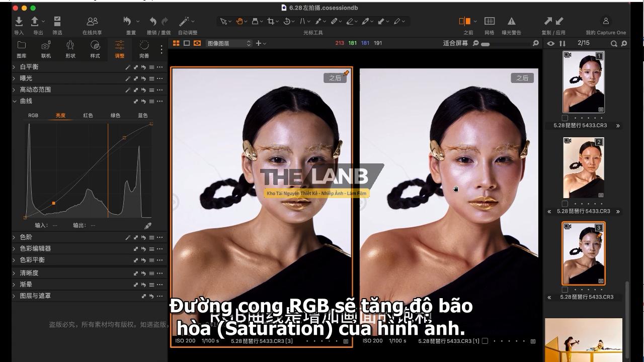Click the viewer zoom slider
This screenshot has width=644, height=362.
(x=485, y=44)
